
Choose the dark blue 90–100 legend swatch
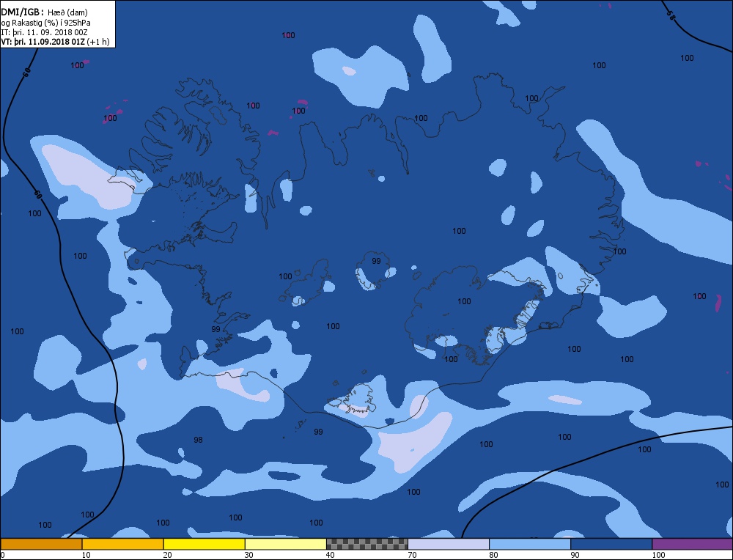(x=611, y=544)
